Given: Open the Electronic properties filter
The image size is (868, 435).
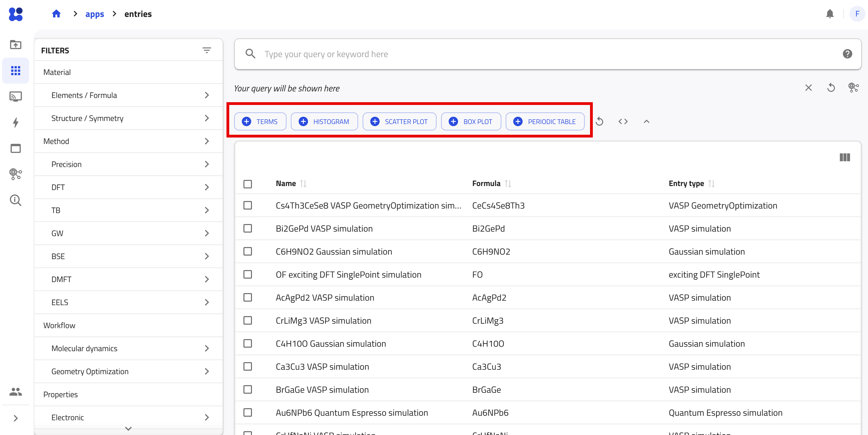Looking at the screenshot, I should coord(128,417).
